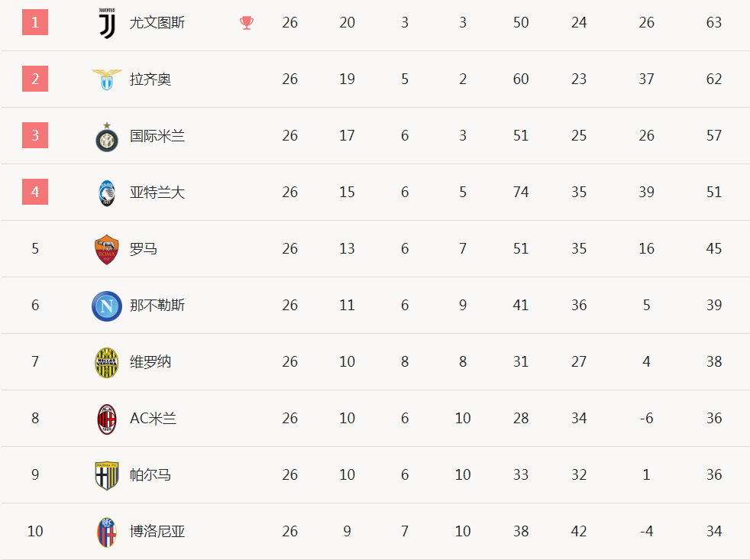Screen dimensions: 750x560
Task: Click the Juventus club crest icon
Action: (107, 23)
